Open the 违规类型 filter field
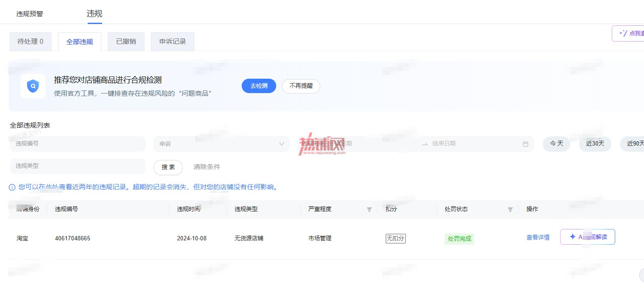This screenshot has height=288, width=644. coord(78,166)
